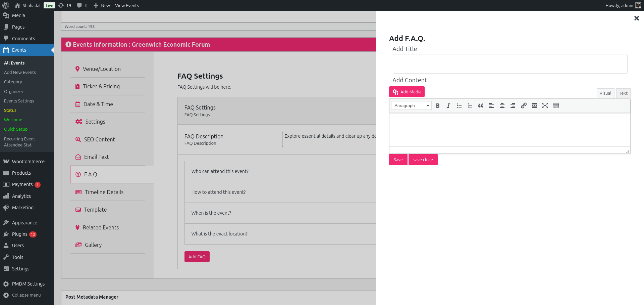Insert Read More tag
This screenshot has width=644, height=305.
point(534,105)
